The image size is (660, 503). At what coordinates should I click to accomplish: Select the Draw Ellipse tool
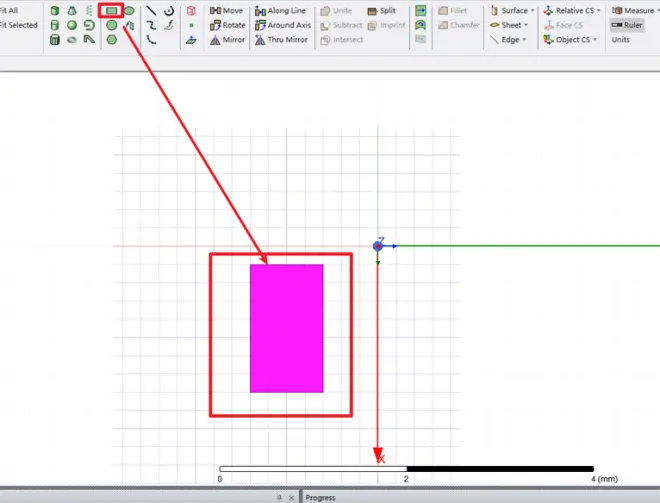[x=129, y=11]
